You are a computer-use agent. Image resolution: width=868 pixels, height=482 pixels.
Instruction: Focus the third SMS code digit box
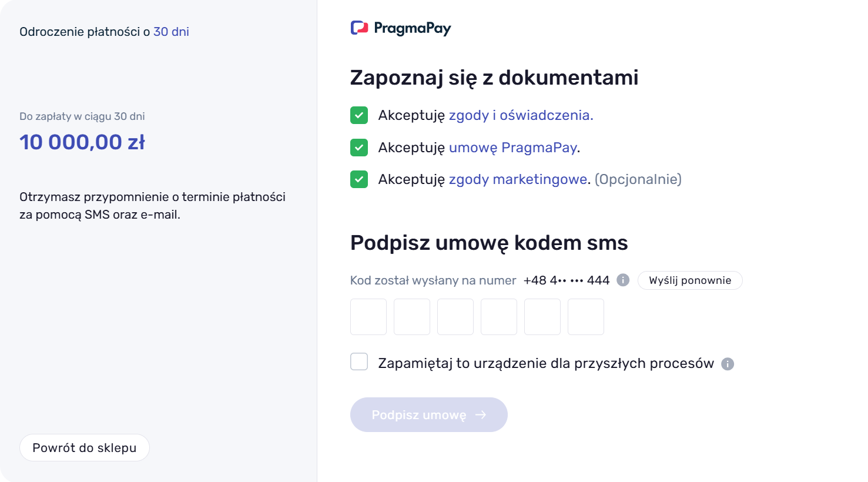(x=455, y=317)
